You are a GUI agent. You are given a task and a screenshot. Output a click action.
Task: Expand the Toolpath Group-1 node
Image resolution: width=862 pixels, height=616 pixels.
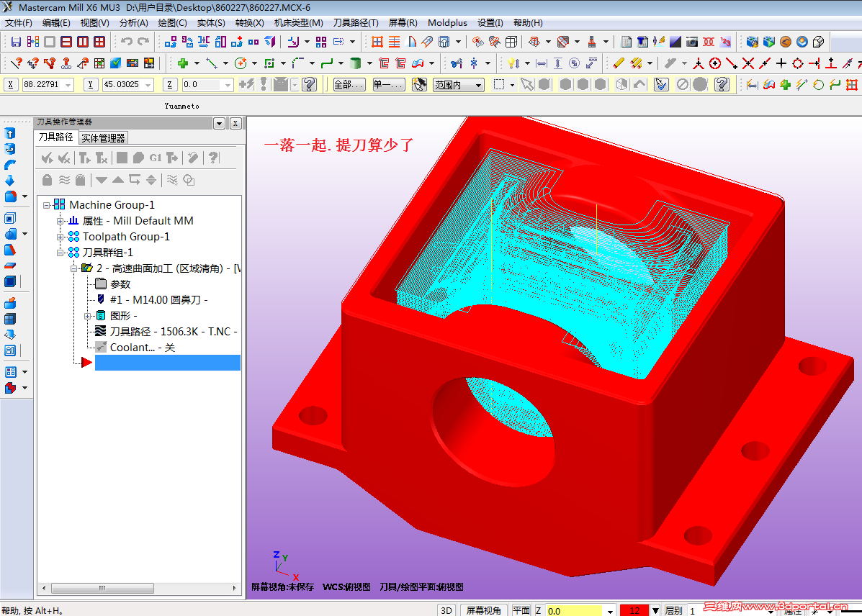(60, 237)
